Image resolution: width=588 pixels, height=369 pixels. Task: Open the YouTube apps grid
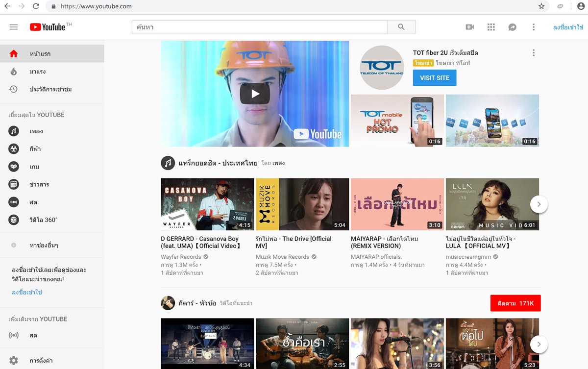pos(491,27)
